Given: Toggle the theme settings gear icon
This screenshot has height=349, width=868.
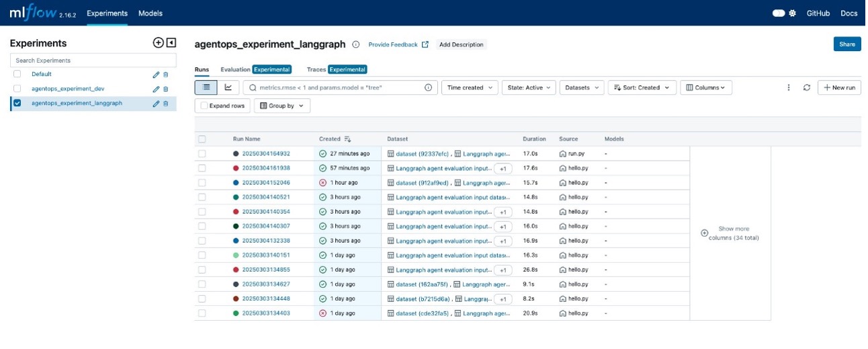Looking at the screenshot, I should [793, 13].
